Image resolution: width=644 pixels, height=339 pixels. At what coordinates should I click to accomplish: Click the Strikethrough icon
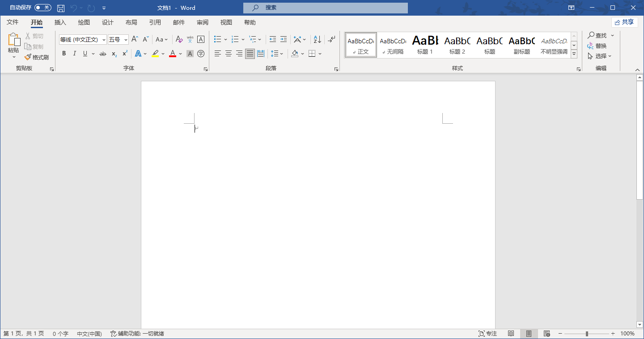point(102,54)
